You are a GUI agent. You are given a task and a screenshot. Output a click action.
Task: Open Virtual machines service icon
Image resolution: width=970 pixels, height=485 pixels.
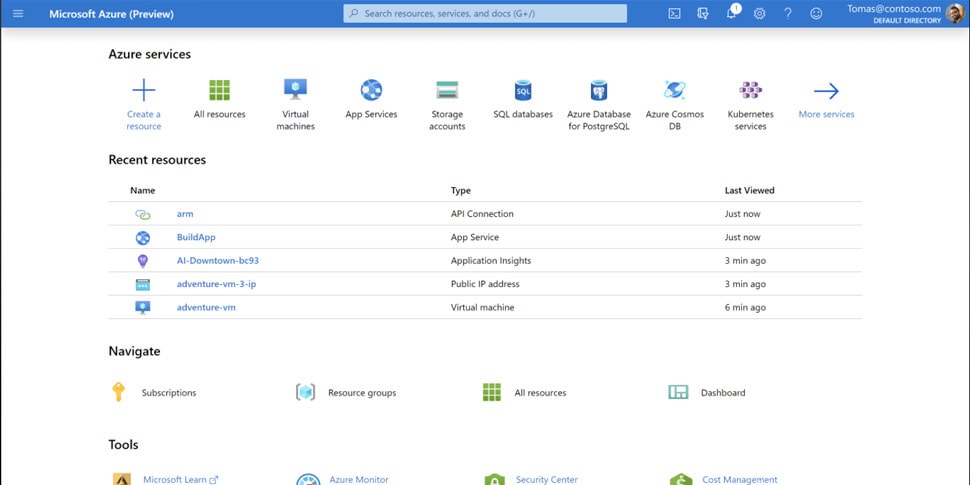coord(295,89)
